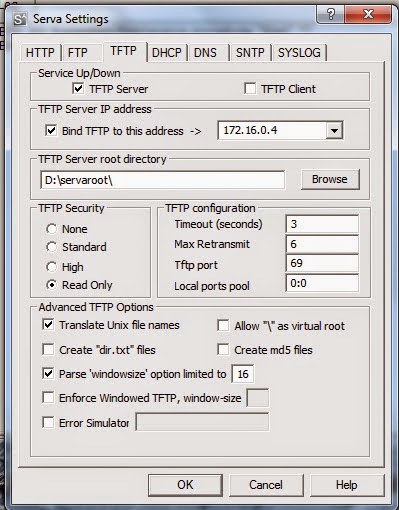The height and width of the screenshot is (510, 399).
Task: Click the Timeout (seconds) label
Action: tap(218, 224)
